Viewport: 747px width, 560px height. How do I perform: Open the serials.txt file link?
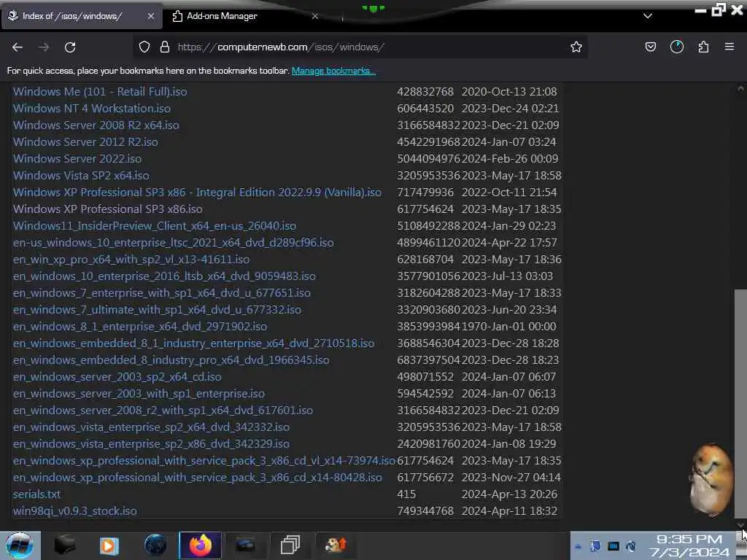tap(36, 494)
